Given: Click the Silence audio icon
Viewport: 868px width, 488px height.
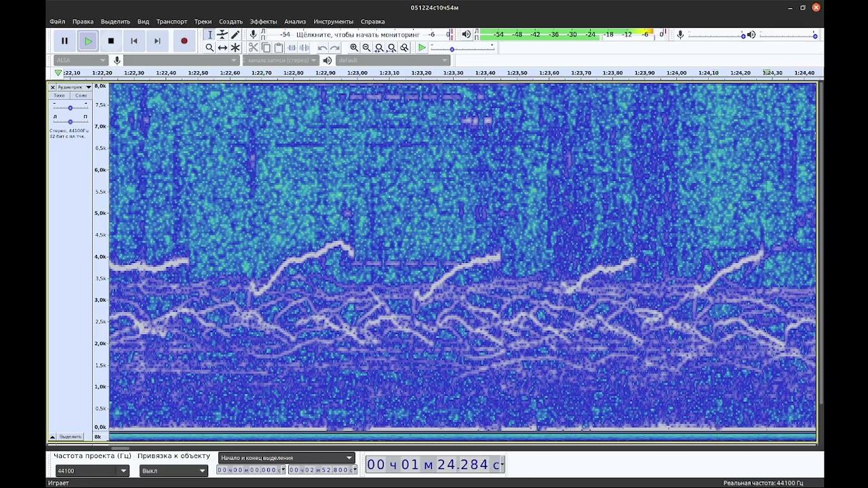Looking at the screenshot, I should click(x=304, y=47).
